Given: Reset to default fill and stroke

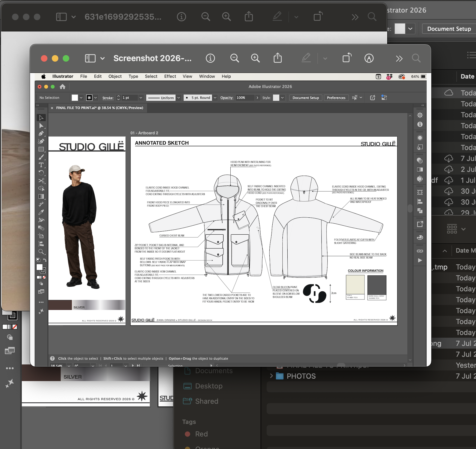Looking at the screenshot, I should pyautogui.click(x=38, y=260).
